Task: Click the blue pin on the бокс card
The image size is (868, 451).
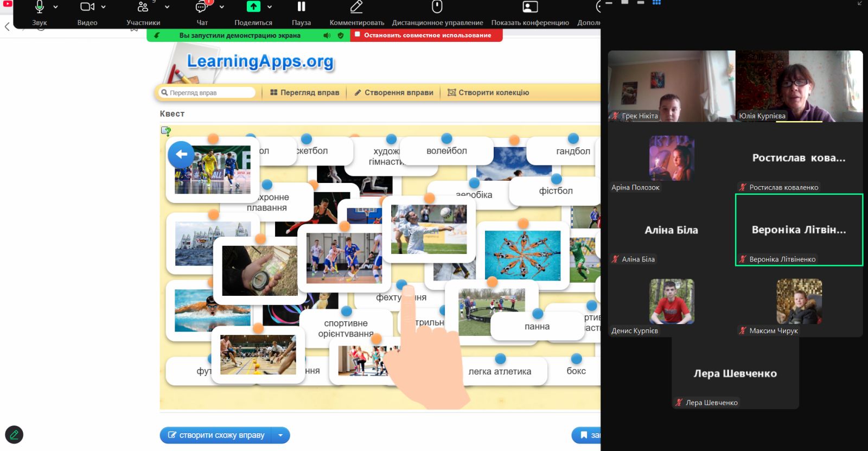Action: 576,359
